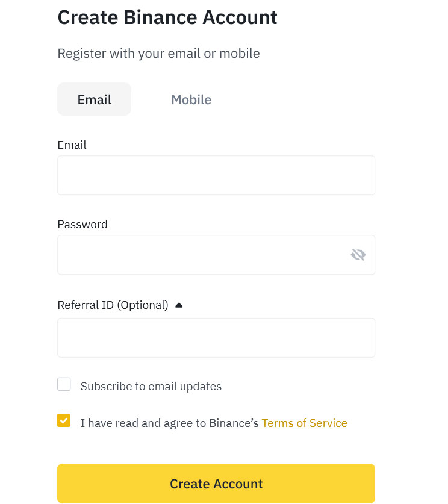Screen dimensions: 448x504
Task: Collapse the Referral ID section arrow
Action: pyautogui.click(x=179, y=305)
